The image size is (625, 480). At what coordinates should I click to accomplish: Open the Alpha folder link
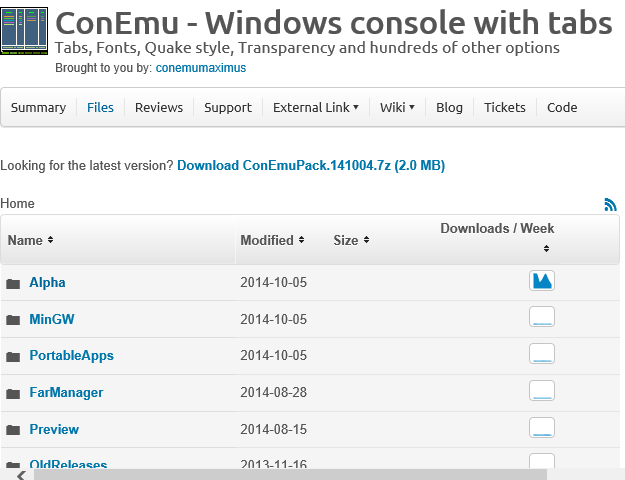pos(47,283)
